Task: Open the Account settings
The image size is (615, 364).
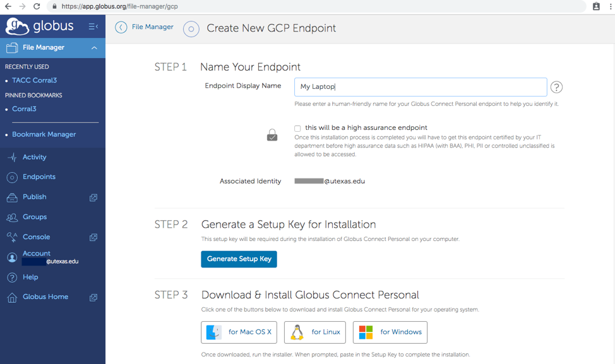Action: coord(37,254)
